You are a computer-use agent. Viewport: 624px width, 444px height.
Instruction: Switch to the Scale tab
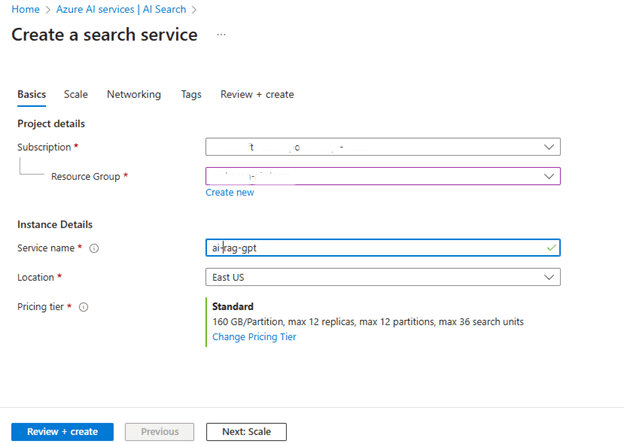pyautogui.click(x=76, y=94)
